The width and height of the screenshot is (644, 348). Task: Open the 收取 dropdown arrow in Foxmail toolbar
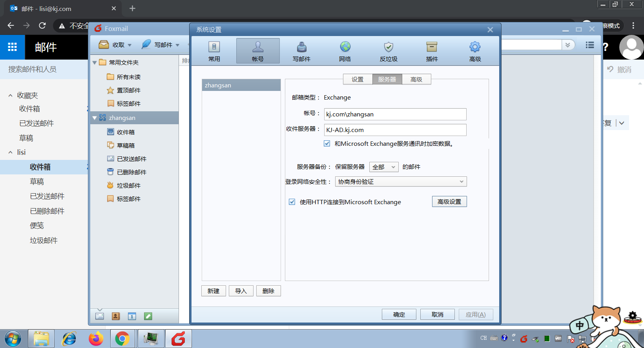click(130, 45)
